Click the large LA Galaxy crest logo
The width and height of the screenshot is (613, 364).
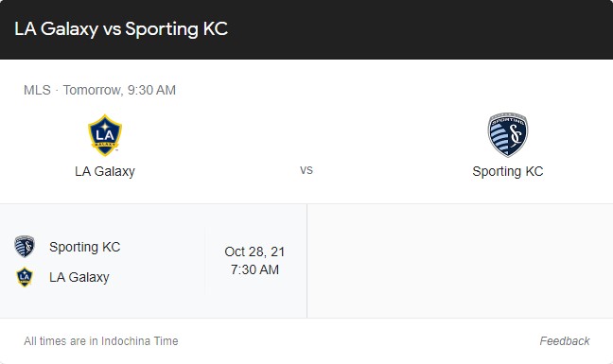coord(105,135)
